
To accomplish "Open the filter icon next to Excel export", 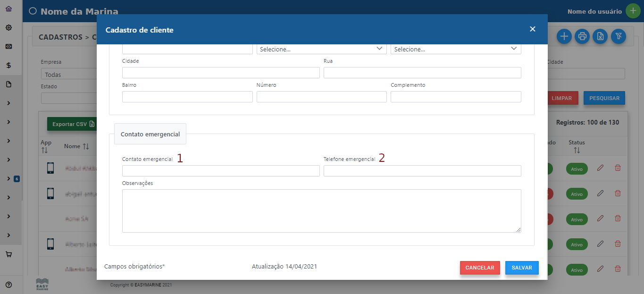I will pos(618,36).
